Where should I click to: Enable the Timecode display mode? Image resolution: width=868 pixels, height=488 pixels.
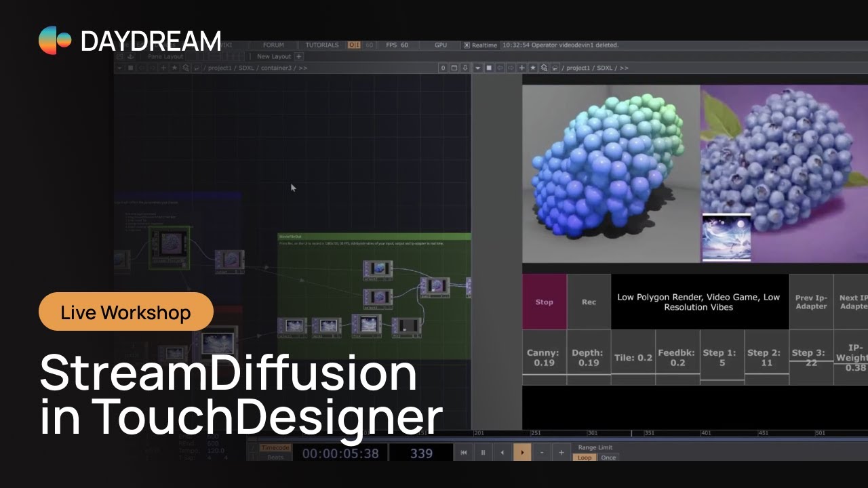pos(276,448)
